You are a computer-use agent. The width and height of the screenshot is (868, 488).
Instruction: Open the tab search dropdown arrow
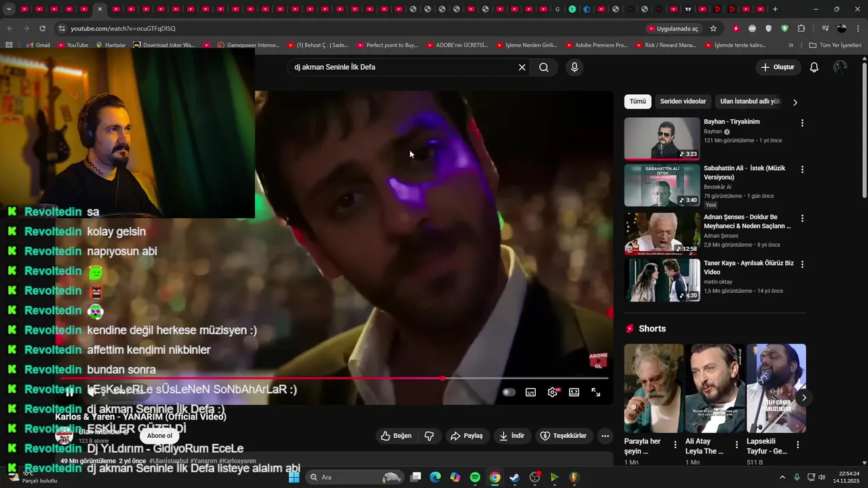tap(8, 9)
